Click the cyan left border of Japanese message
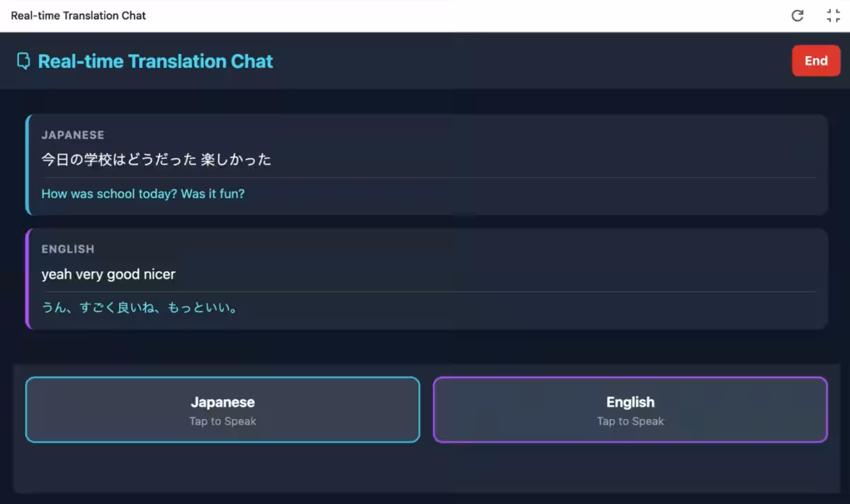The image size is (850, 504). pos(27,165)
